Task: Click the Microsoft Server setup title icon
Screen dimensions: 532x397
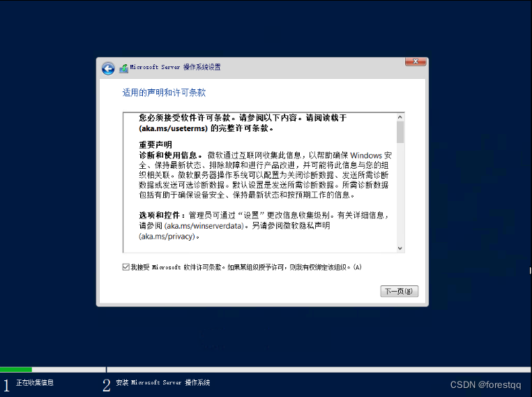Action: [x=123, y=68]
